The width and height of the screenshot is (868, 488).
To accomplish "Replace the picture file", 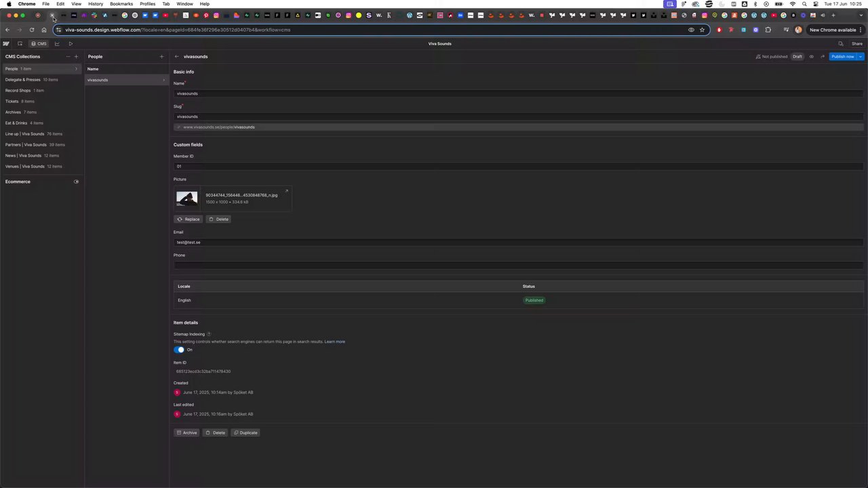I will coord(189,219).
